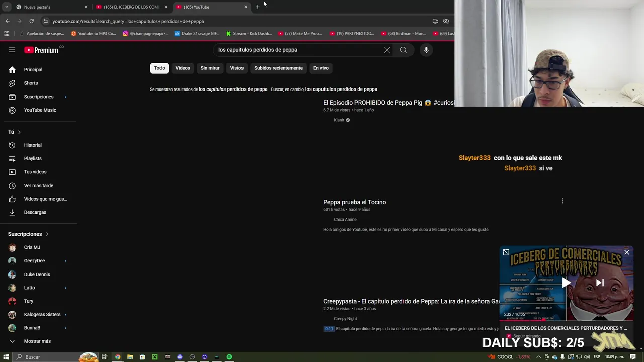Switch to EL ICEBERG DE LOS COM tab
The width and height of the screenshot is (644, 362).
[131, 7]
